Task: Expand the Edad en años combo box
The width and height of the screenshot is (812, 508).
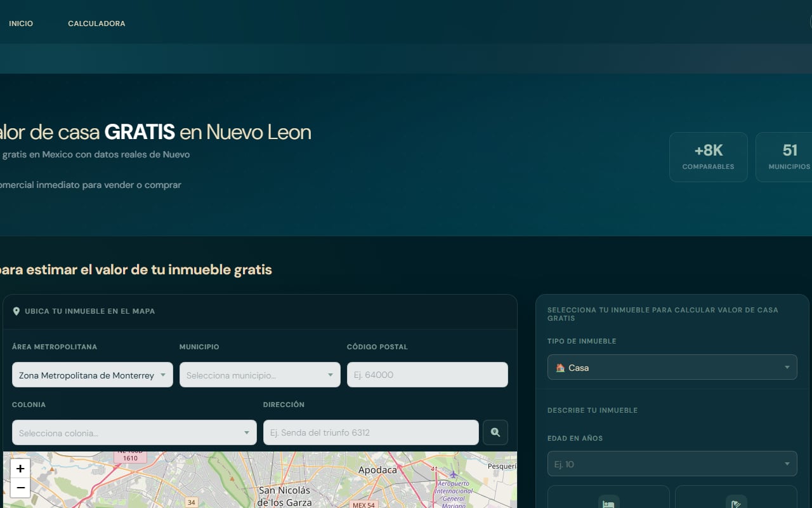Action: click(672, 464)
